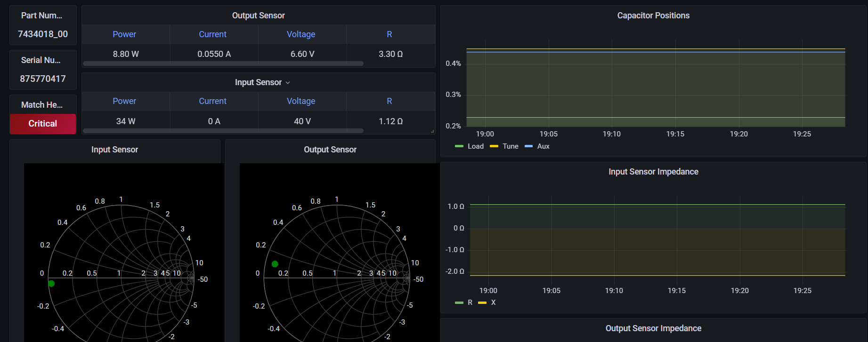This screenshot has height=342, width=868.
Task: Click the Output Sensor voltage value 6.60 V
Action: click(x=302, y=54)
